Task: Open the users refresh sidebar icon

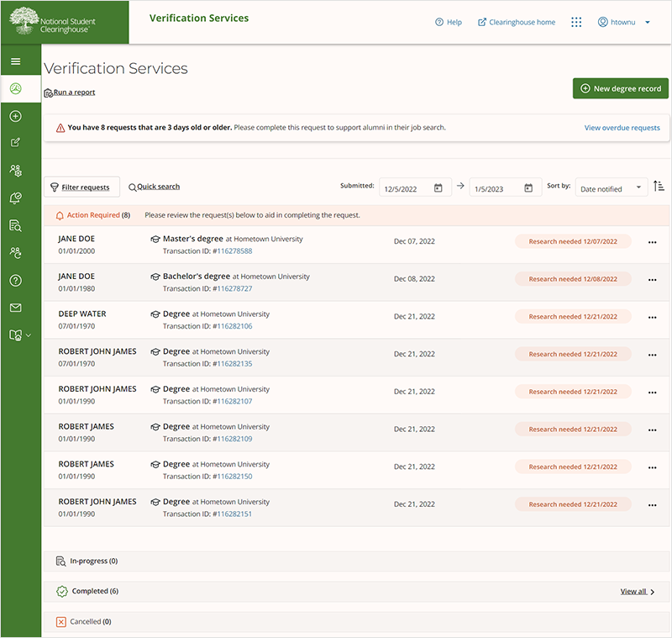Action: (16, 253)
